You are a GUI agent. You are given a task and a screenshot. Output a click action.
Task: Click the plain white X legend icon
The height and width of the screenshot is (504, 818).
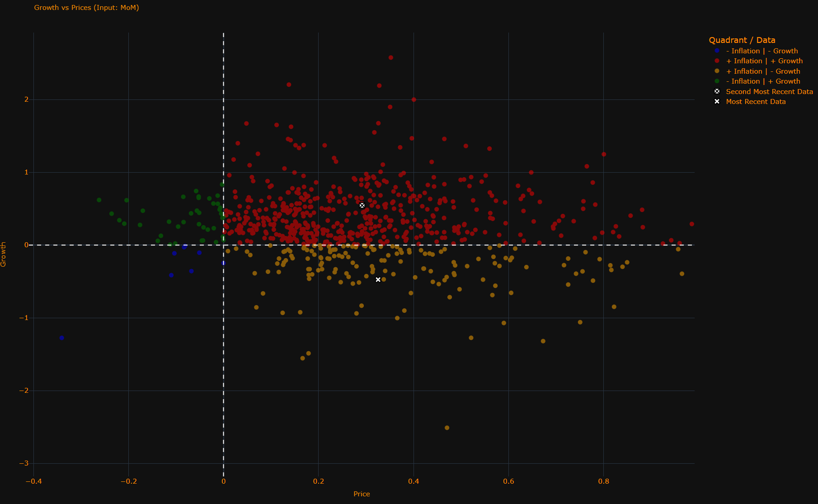click(717, 102)
